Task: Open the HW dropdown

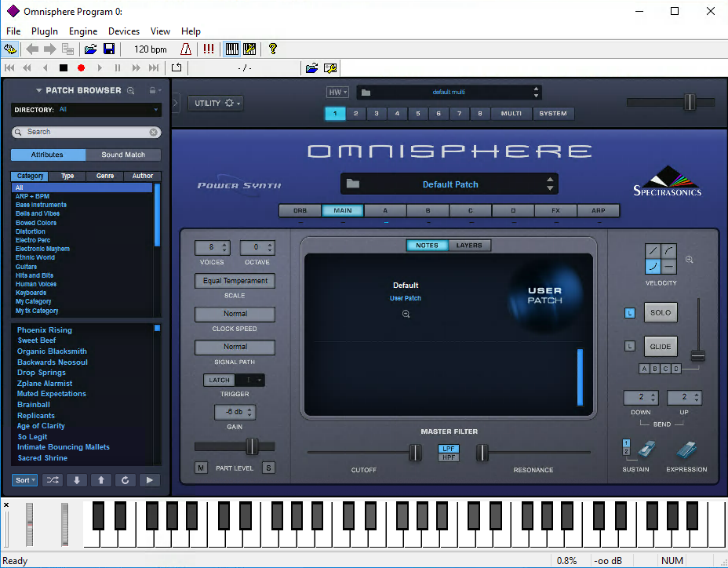Action: click(337, 92)
